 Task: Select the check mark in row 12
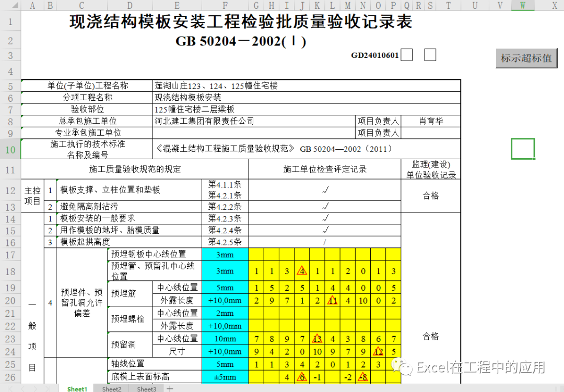(x=325, y=190)
